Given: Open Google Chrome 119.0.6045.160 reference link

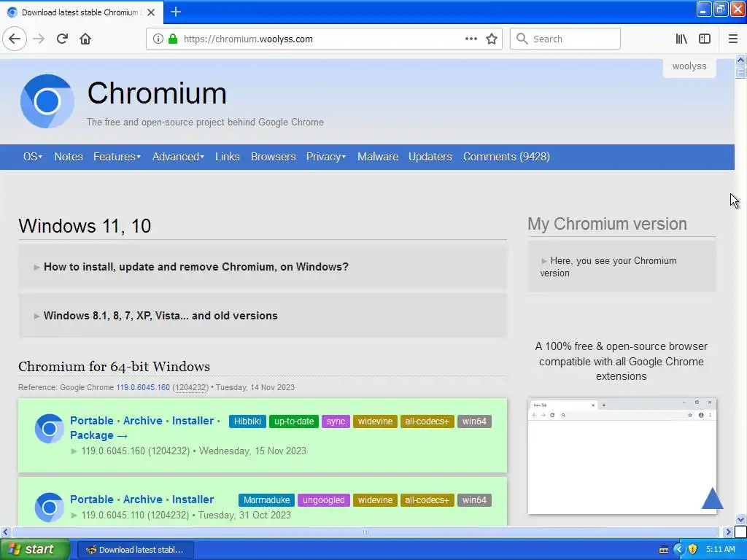Looking at the screenshot, I should [x=143, y=388].
